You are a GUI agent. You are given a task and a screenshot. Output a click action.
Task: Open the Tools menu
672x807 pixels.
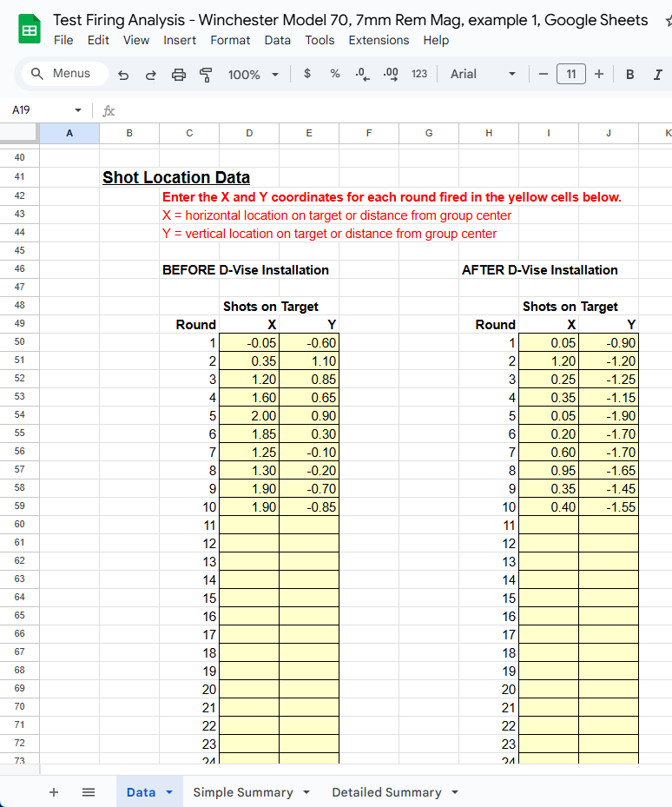[320, 40]
